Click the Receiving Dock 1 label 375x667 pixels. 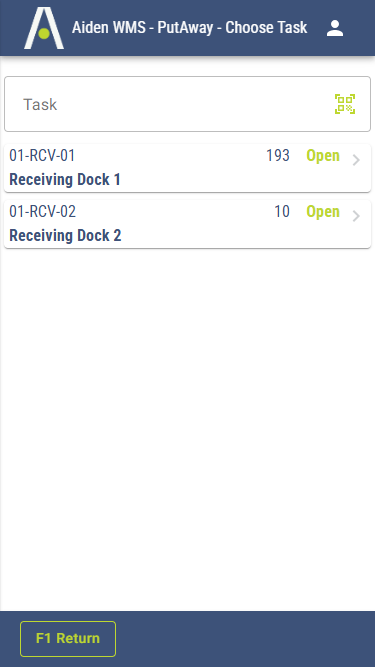[65, 180]
